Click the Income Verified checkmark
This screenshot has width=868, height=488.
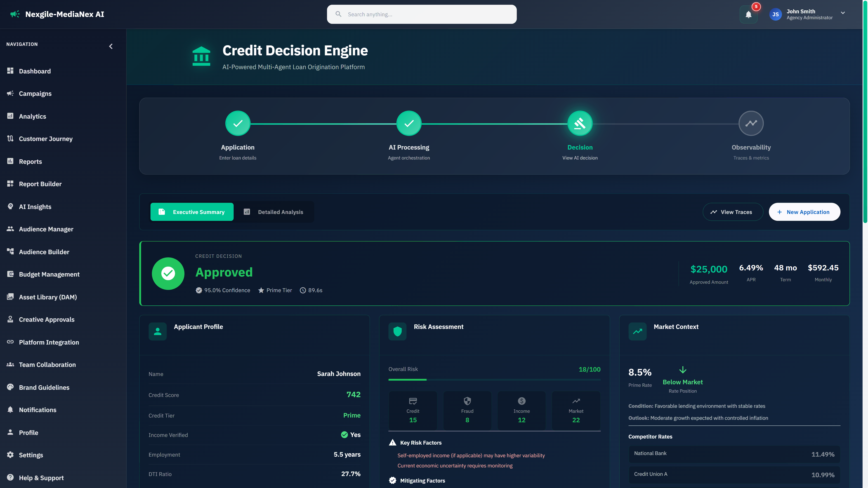coord(344,435)
